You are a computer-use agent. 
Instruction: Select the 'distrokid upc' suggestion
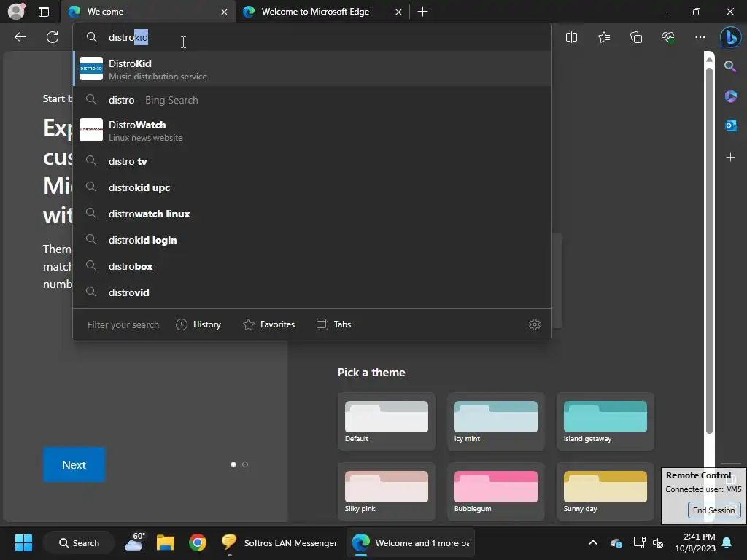tap(312, 187)
